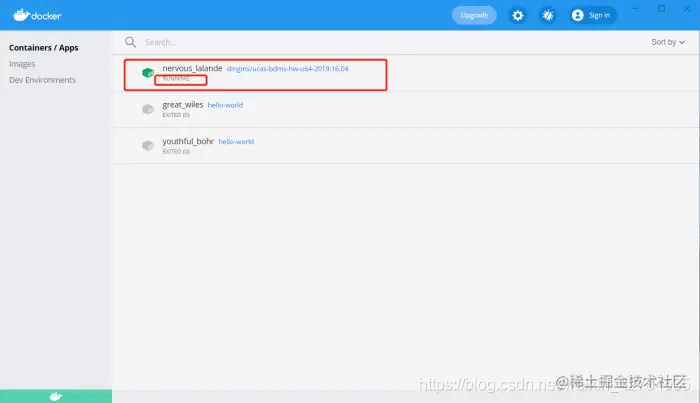The width and height of the screenshot is (700, 403).
Task: Click the green nervous_lalande container icon
Action: (x=148, y=72)
